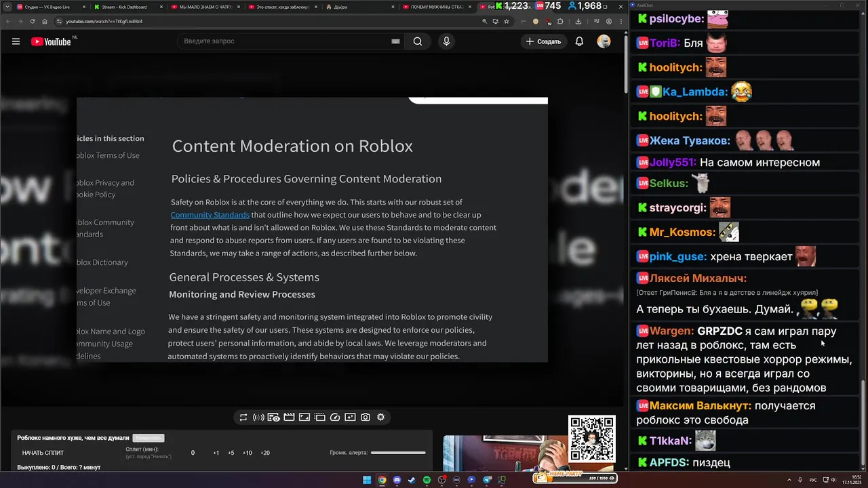868x488 pixels.
Task: Click the split minutes value field showing 0
Action: (x=193, y=453)
